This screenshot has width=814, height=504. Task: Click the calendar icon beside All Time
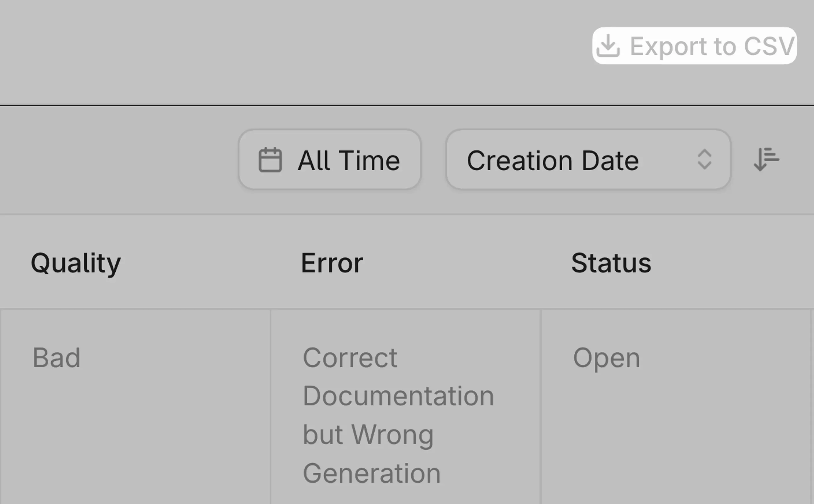270,160
